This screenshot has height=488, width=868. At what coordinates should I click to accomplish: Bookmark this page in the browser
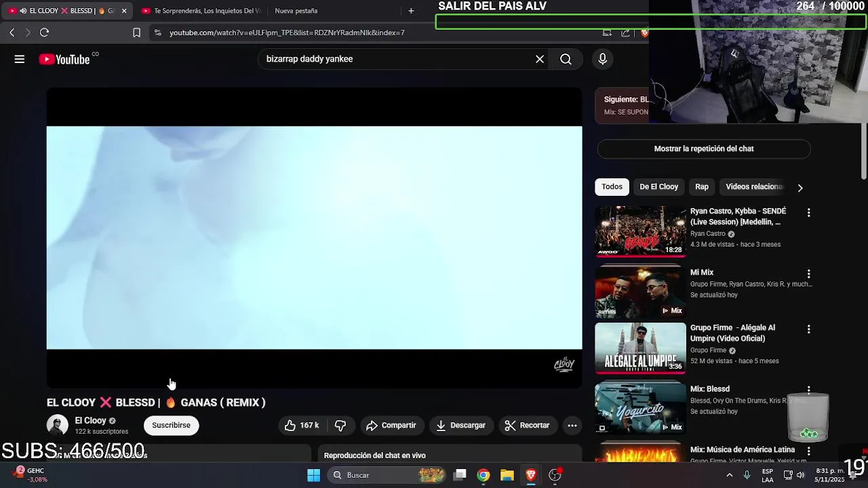(136, 33)
